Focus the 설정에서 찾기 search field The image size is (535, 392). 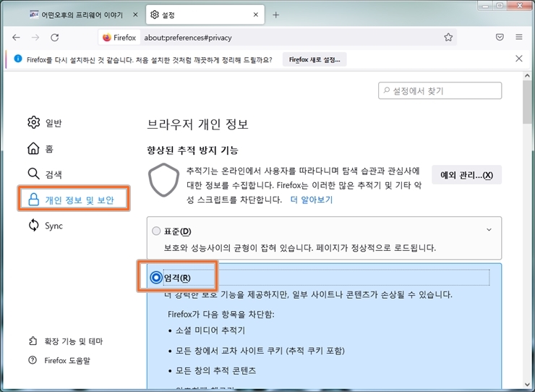(x=440, y=90)
